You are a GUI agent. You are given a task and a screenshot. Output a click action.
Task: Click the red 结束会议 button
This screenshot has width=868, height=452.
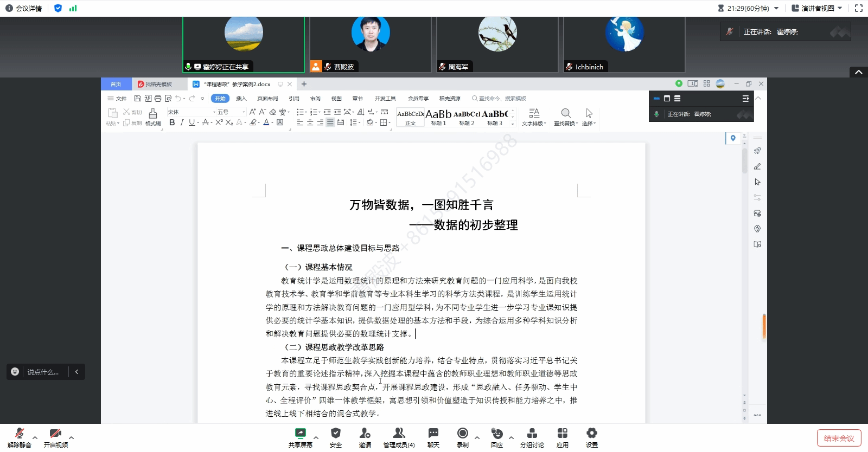839,438
